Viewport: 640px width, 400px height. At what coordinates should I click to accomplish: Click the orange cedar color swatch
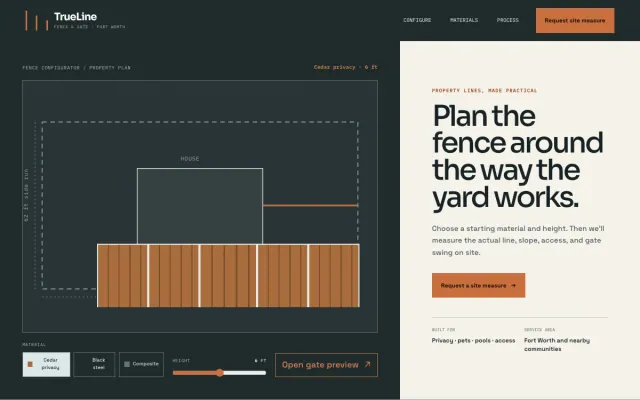[x=30, y=364]
